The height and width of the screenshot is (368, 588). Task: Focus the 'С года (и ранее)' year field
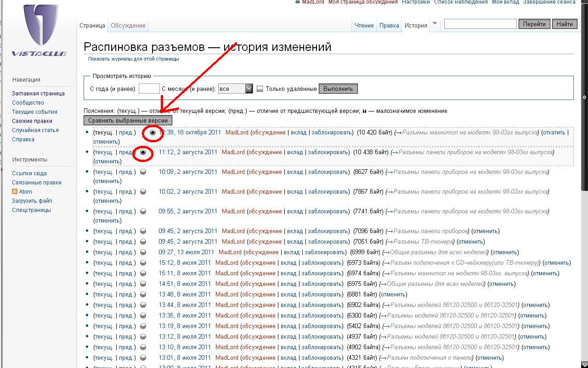149,89
